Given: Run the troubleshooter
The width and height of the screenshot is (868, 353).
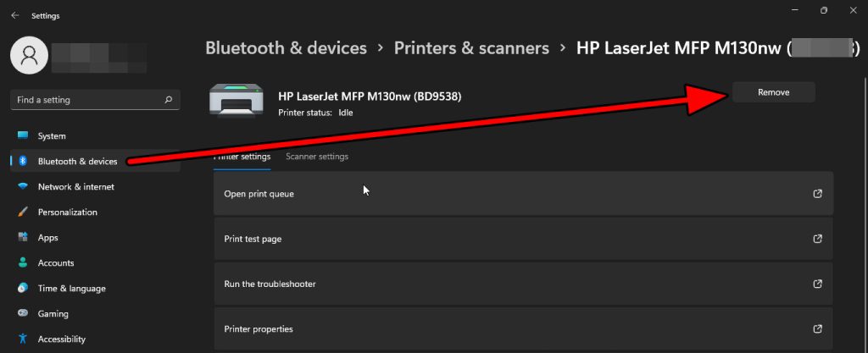Looking at the screenshot, I should pyautogui.click(x=523, y=284).
